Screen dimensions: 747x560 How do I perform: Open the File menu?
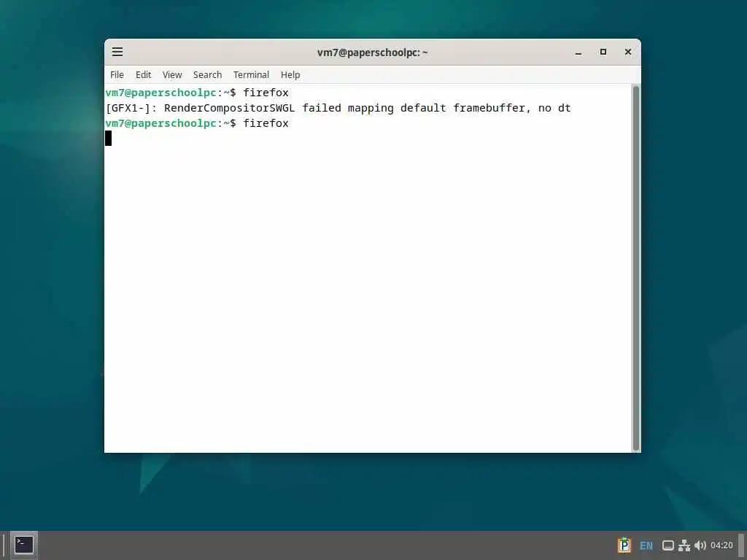coord(117,75)
